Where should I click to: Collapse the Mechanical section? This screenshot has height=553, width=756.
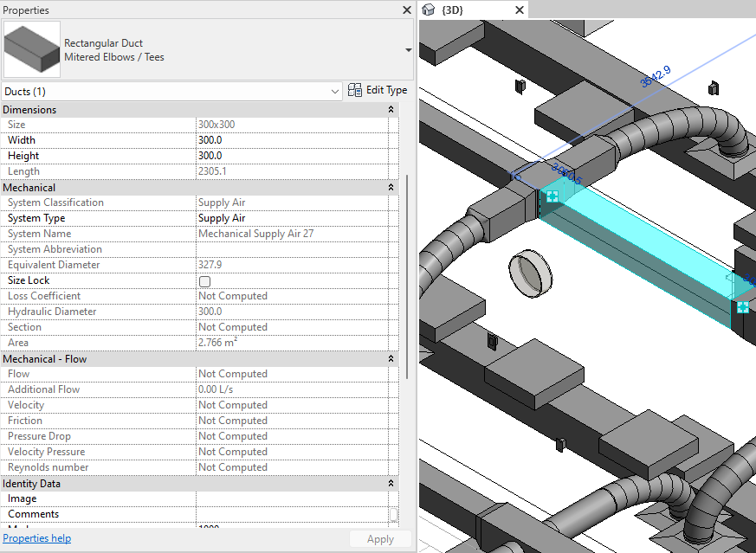click(x=391, y=187)
